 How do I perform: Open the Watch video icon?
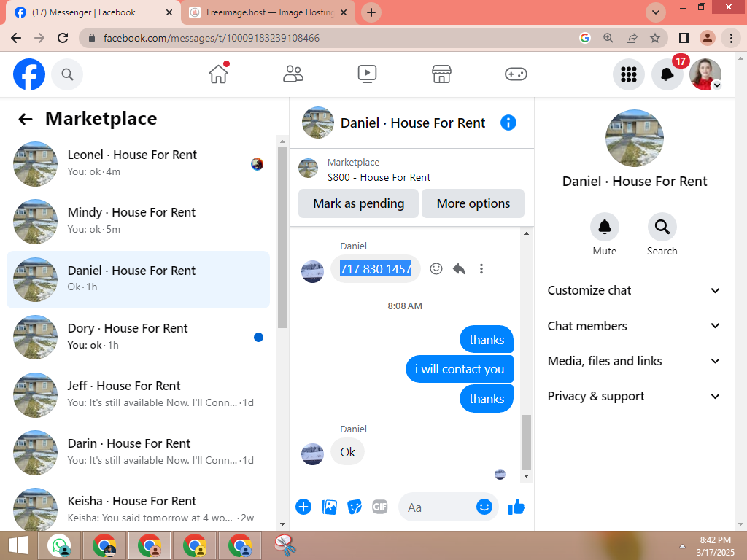pos(368,74)
